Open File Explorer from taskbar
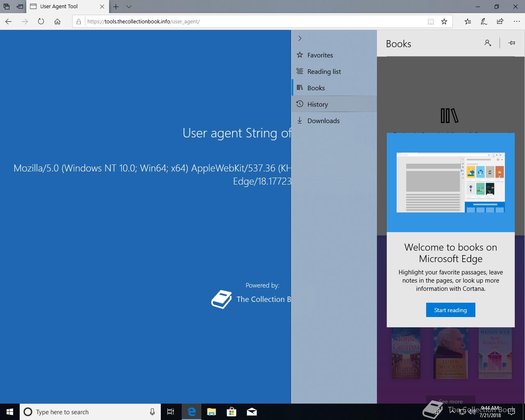 pos(212,412)
